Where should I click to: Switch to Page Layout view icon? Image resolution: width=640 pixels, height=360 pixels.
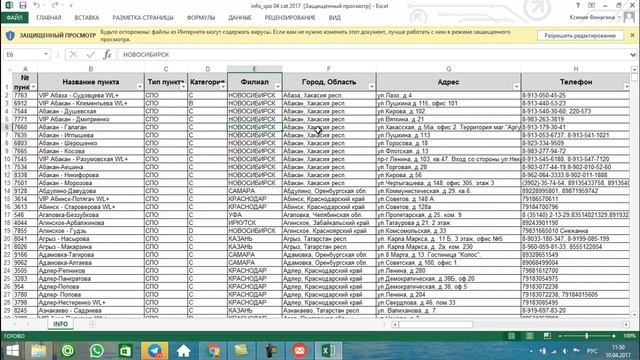[529, 336]
